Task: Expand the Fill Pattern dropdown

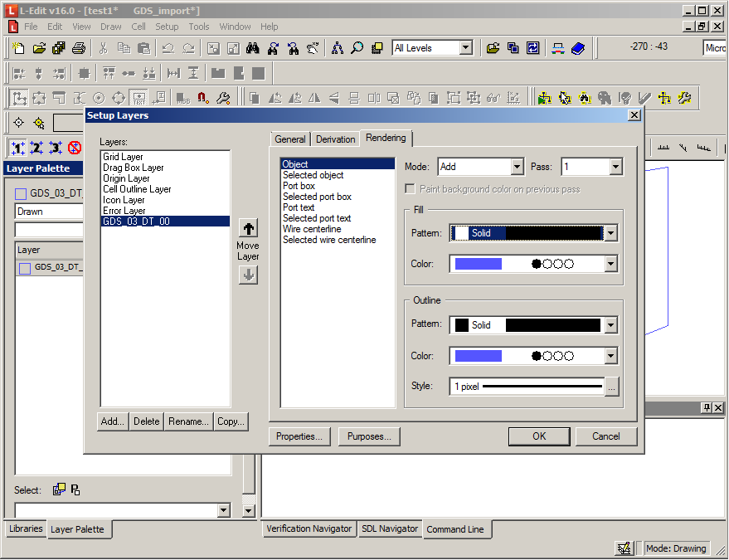Action: point(610,233)
